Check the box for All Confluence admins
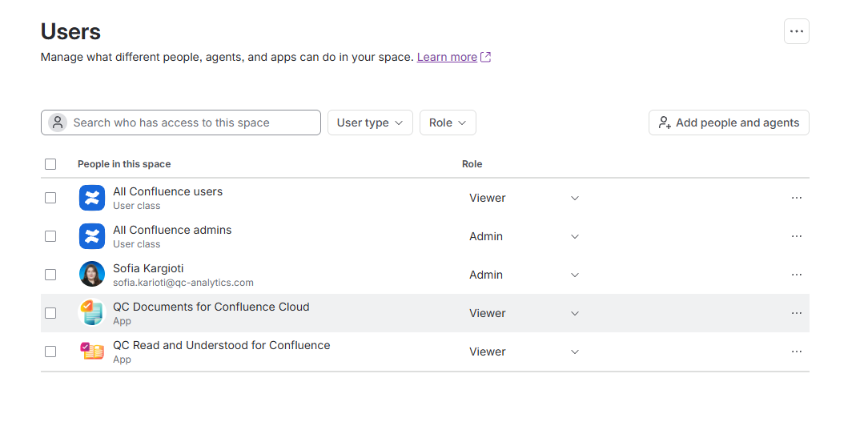This screenshot has height=438, width=868. click(x=50, y=236)
